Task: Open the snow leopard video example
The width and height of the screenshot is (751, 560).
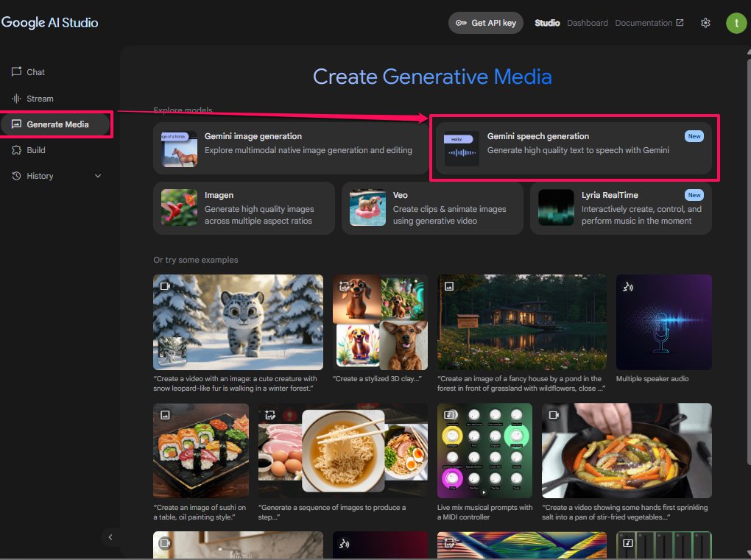Action: (238, 322)
